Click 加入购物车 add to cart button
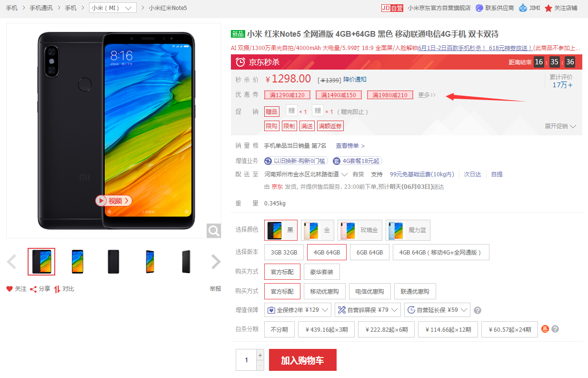The image size is (588, 378). click(303, 360)
